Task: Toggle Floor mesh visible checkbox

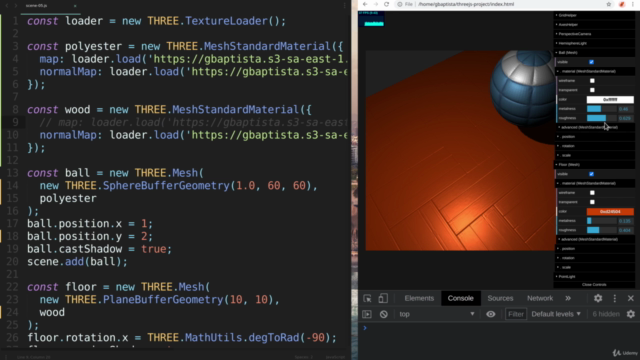Action: click(591, 174)
